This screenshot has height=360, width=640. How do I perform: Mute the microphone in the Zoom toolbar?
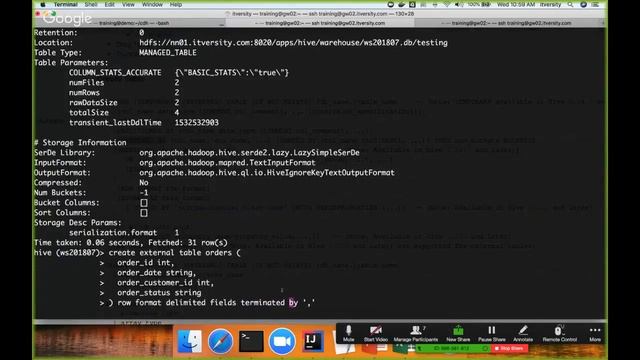pos(348,333)
